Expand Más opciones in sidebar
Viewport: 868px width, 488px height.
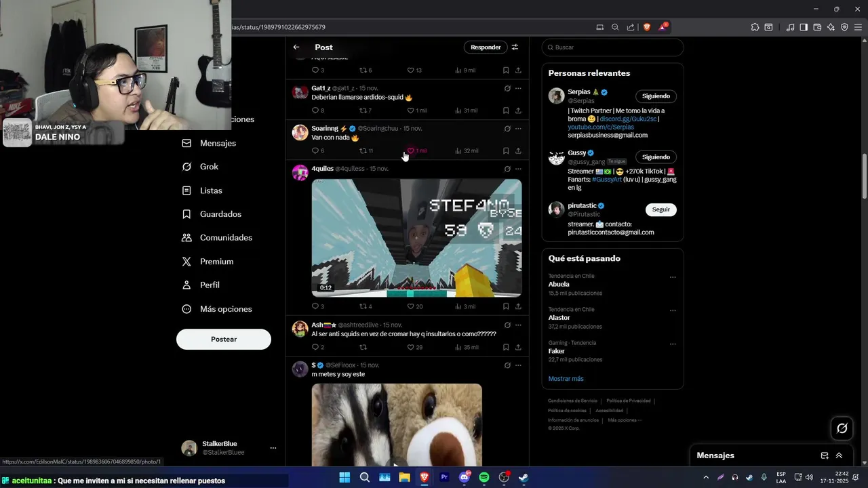click(x=217, y=309)
